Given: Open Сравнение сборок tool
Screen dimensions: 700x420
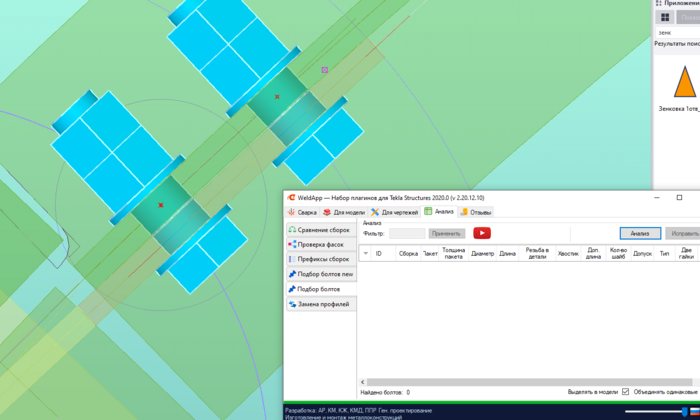Looking at the screenshot, I should coord(321,230).
